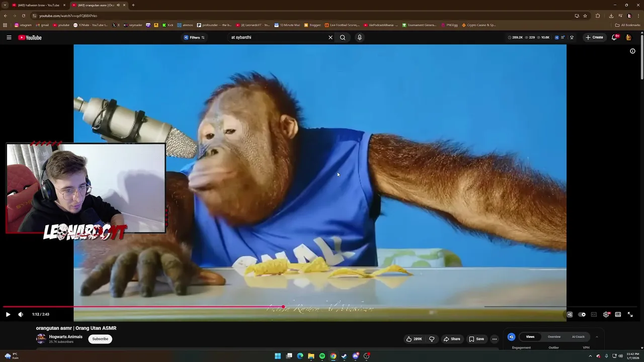Click the red progress bar scrubber handle

pyautogui.click(x=283, y=307)
